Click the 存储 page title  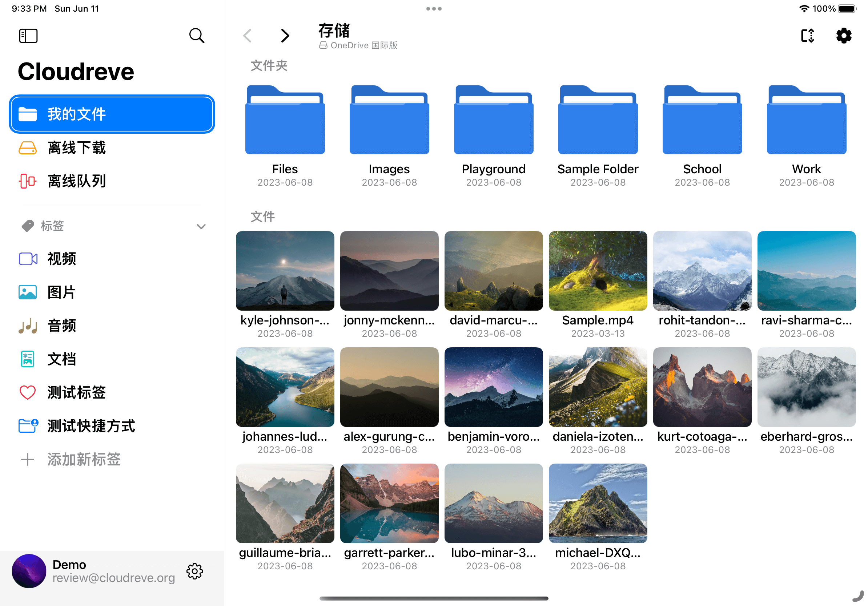click(334, 30)
